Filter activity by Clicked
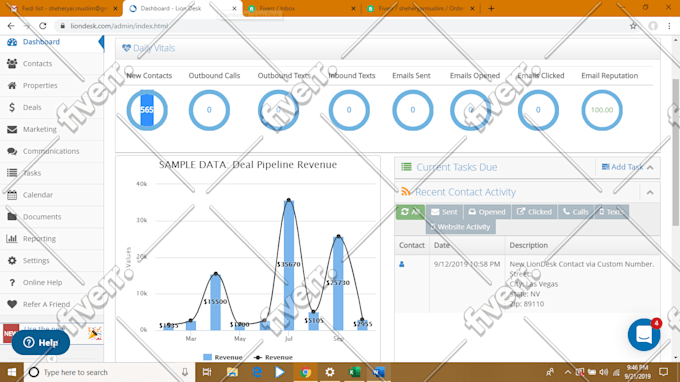This screenshot has height=382, width=680. [x=535, y=212]
